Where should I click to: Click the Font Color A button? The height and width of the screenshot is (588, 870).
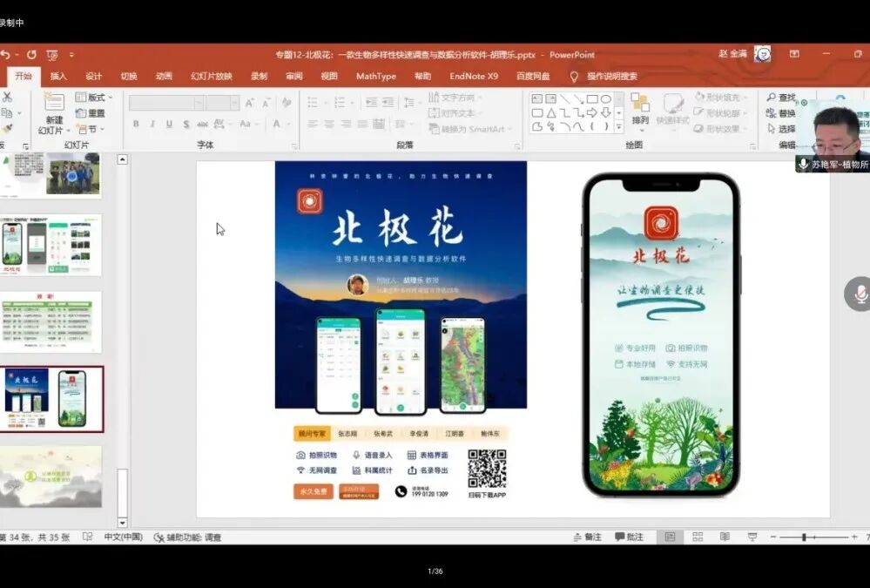pyautogui.click(x=276, y=124)
